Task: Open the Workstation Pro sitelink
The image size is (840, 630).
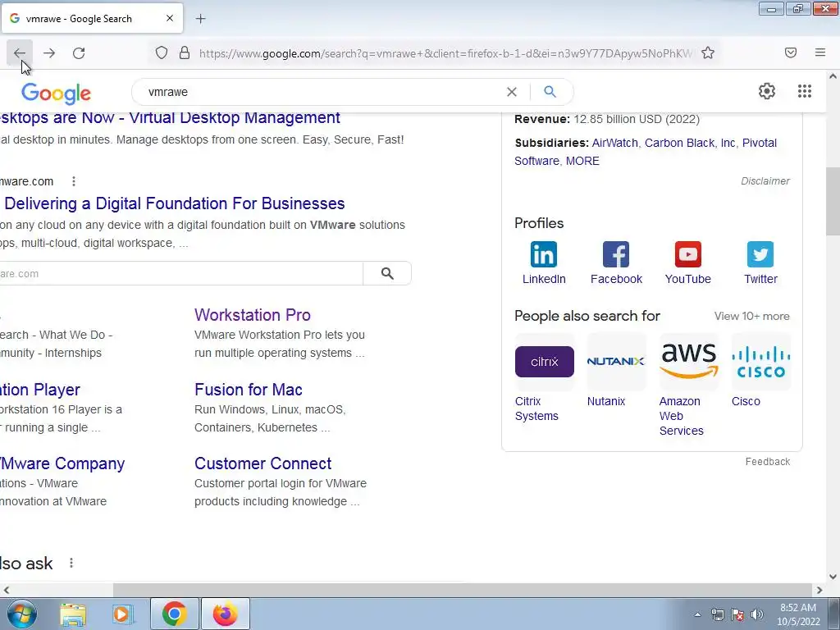Action: pyautogui.click(x=253, y=315)
